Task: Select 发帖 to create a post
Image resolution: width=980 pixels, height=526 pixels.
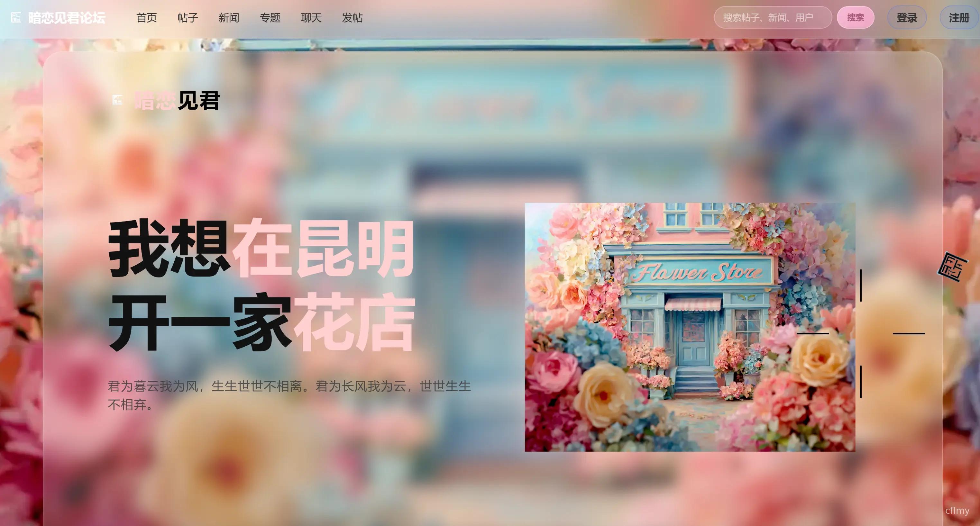Action: (x=352, y=18)
